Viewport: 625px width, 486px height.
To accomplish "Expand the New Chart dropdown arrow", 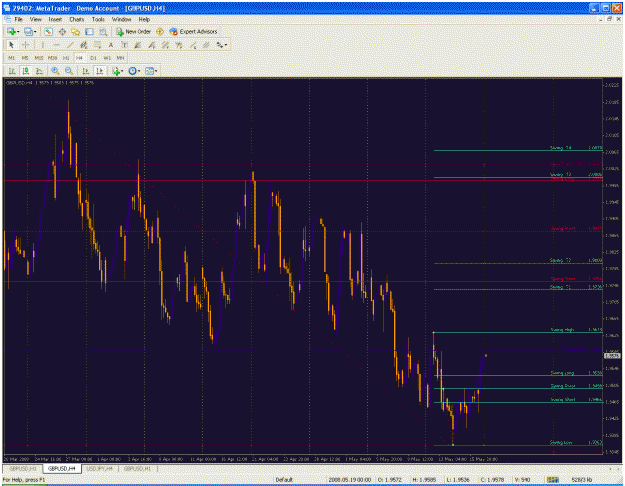I will 18,31.
